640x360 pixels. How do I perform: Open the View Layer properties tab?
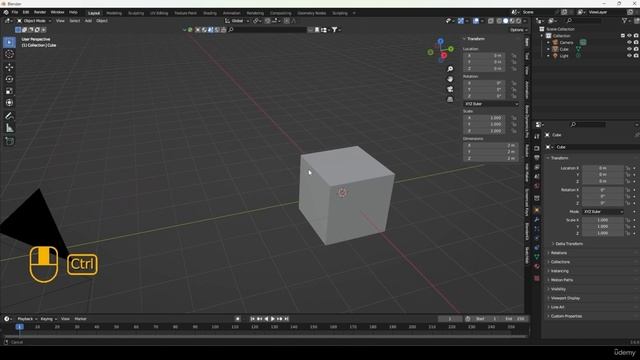coord(537,167)
